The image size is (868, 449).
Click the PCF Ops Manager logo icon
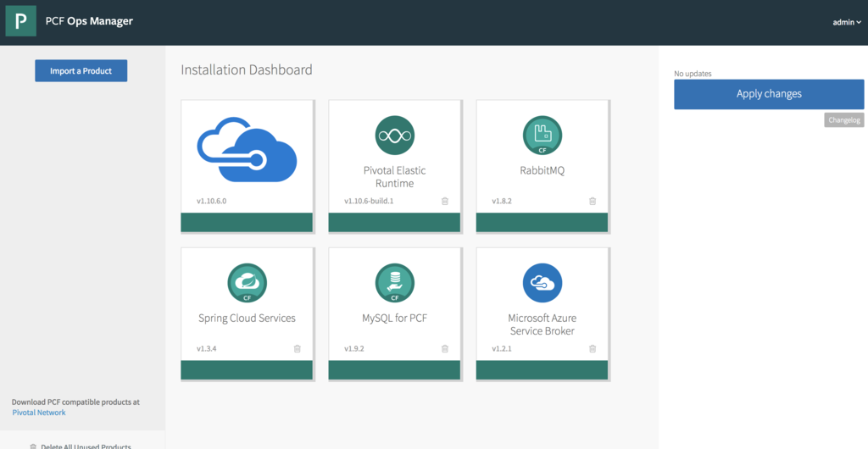[20, 21]
